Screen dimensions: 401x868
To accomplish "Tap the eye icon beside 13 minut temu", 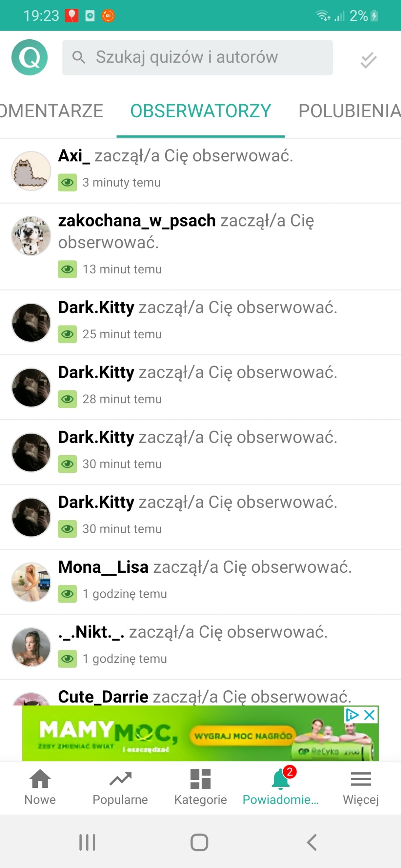I will point(67,269).
